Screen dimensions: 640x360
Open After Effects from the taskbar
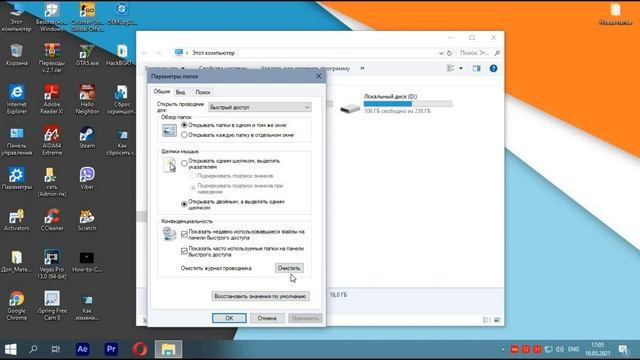82,349
